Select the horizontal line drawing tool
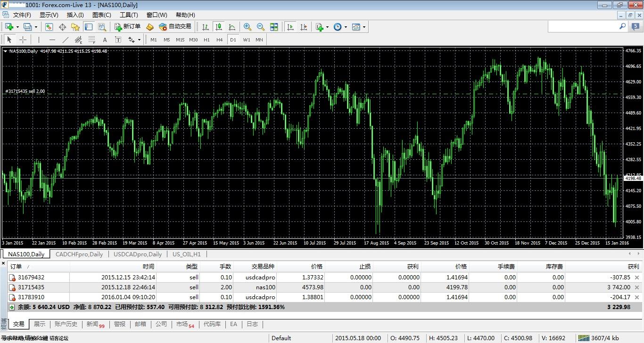Screen dimensions: 644x343 coord(52,40)
